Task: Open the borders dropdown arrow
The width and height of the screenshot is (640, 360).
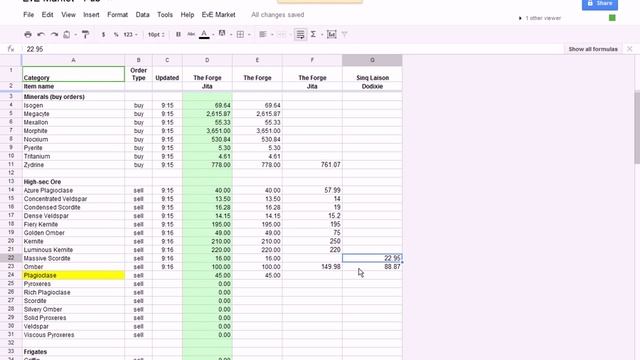Action: (x=249, y=35)
